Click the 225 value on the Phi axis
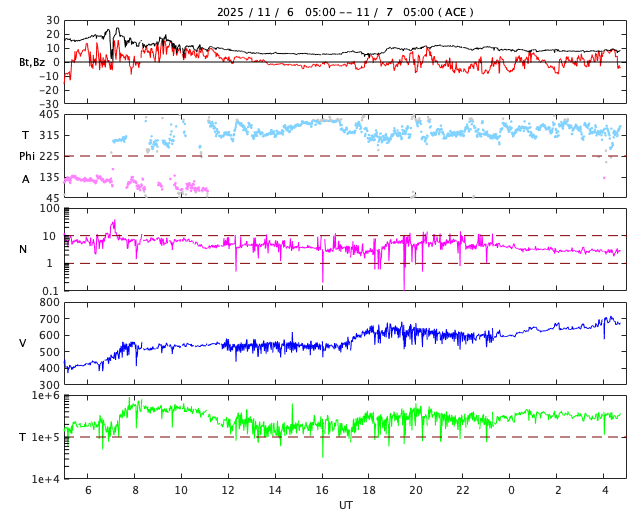Screen dimensions: 640x512 [x=49, y=156]
